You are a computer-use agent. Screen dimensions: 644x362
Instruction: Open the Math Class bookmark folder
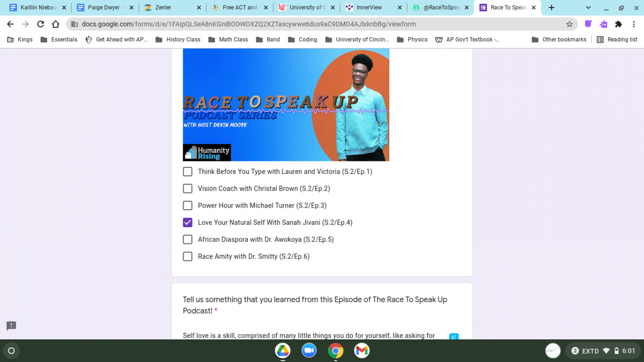[x=228, y=39]
